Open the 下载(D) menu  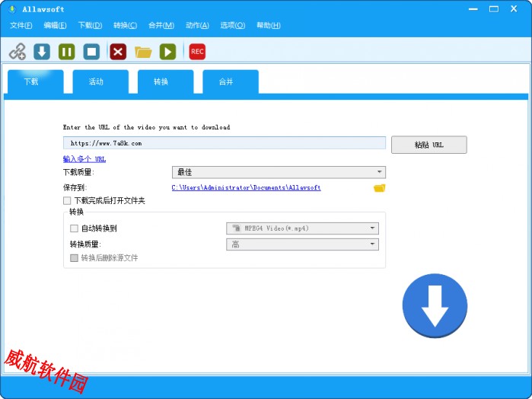pos(90,25)
